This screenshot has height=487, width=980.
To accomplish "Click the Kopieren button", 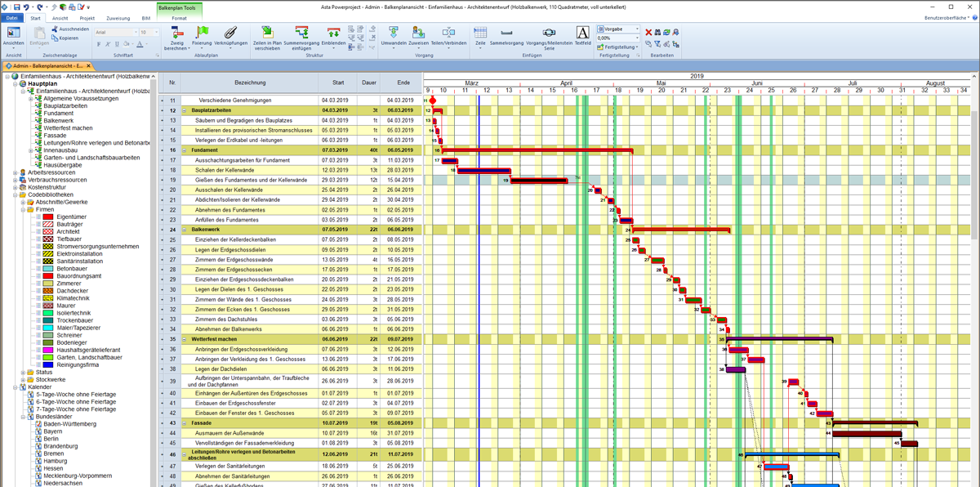I will tap(65, 38).
